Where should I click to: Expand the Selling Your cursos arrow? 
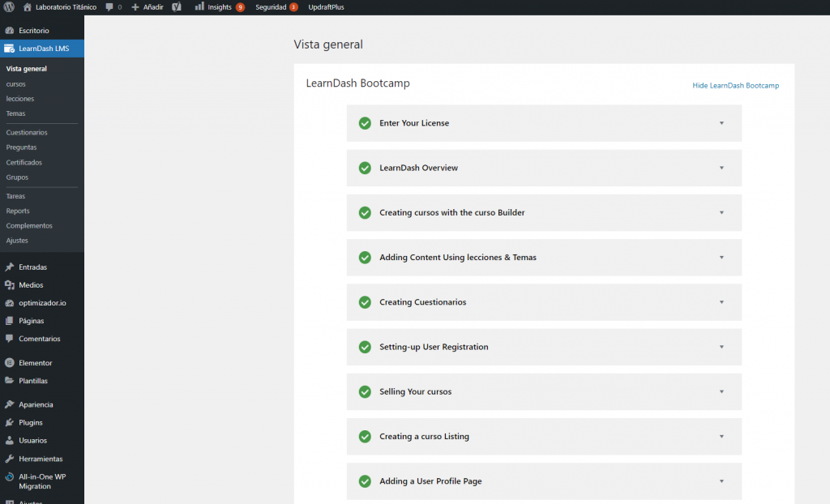[721, 391]
